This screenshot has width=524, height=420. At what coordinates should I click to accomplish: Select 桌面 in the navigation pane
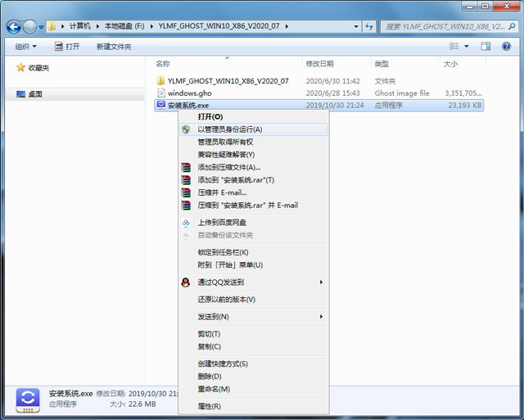tap(35, 94)
